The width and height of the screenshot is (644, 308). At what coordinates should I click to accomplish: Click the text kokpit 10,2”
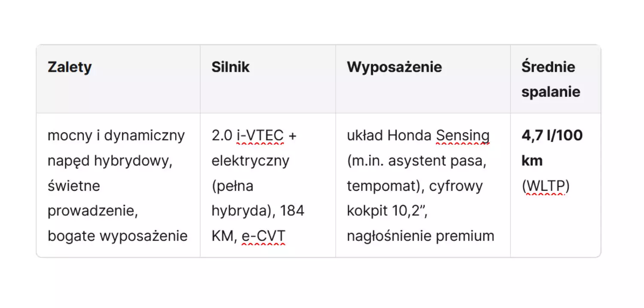tap(387, 211)
